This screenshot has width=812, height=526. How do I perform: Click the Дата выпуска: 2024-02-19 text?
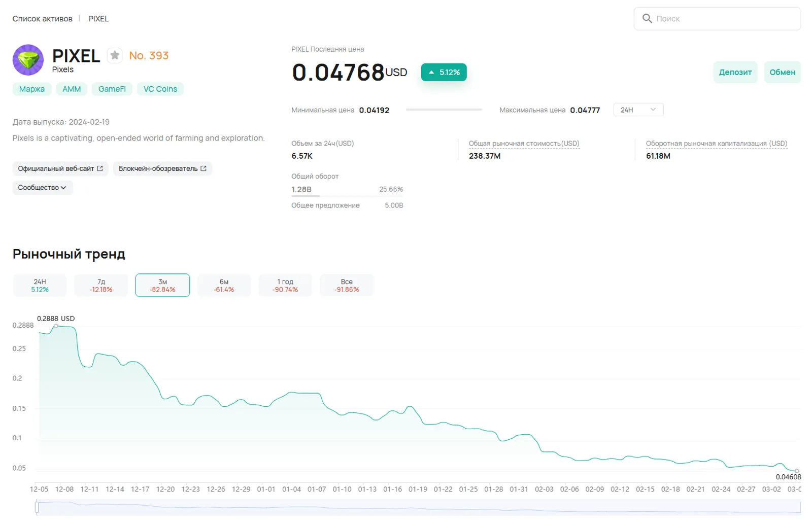tap(61, 122)
